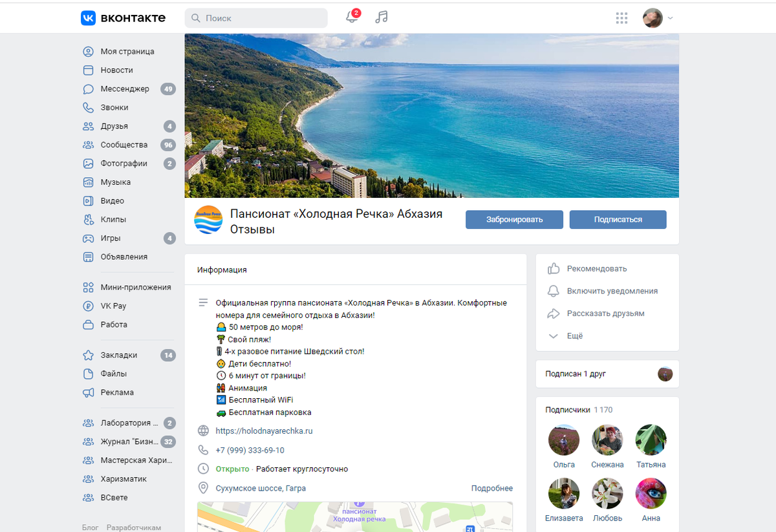
Task: Go to Моя страница
Action: (x=127, y=52)
